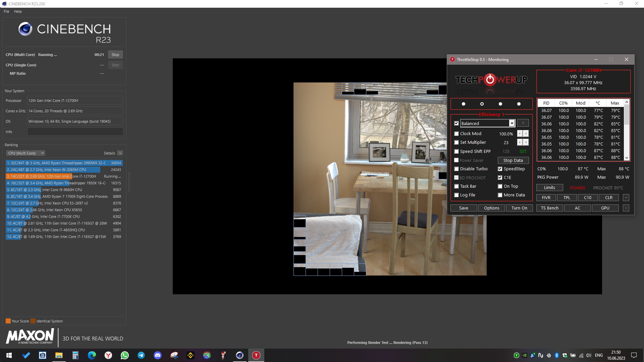This screenshot has width=644, height=362.
Task: Click the up arrow of the core table scrollbar
Action: click(x=627, y=102)
